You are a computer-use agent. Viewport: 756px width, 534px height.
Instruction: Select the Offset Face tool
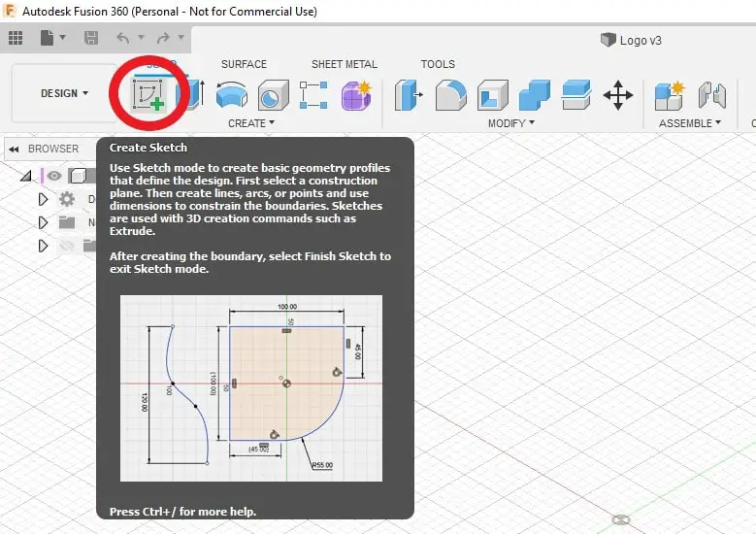pyautogui.click(x=576, y=95)
